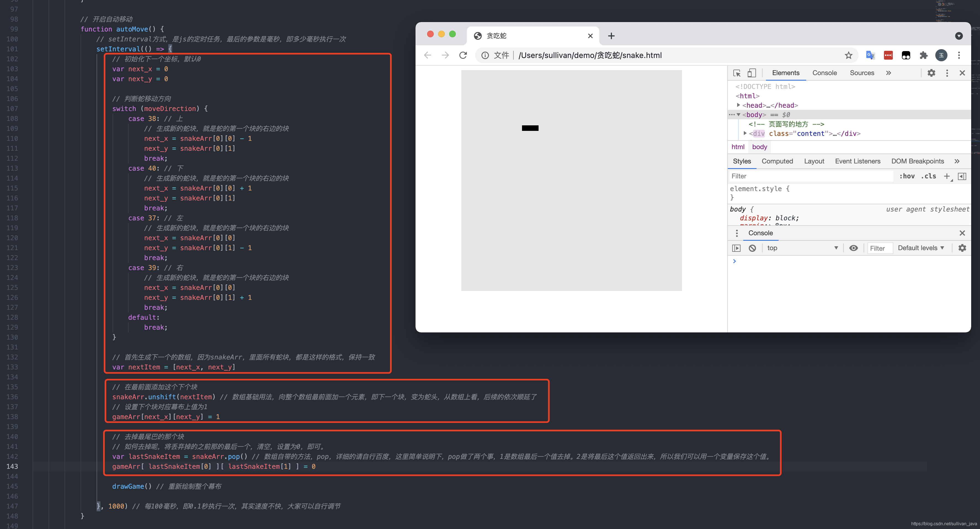
Task: Switch to the Elements panel tab
Action: [785, 73]
